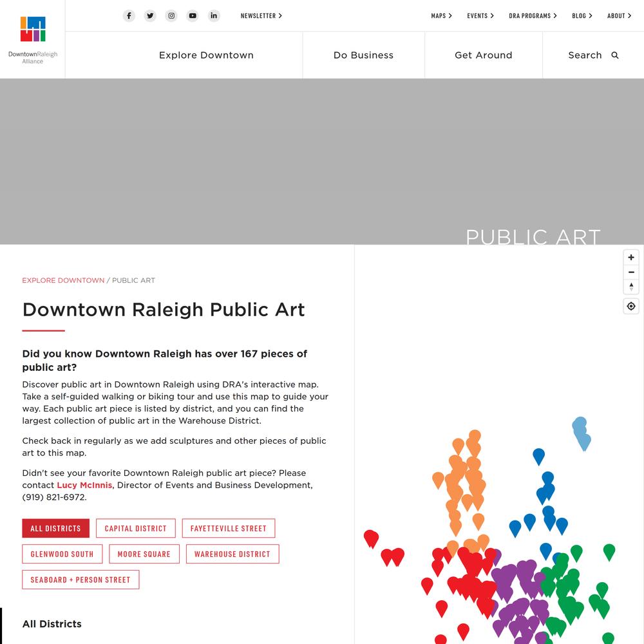Zoom in on the map
The height and width of the screenshot is (644, 644).
point(631,258)
